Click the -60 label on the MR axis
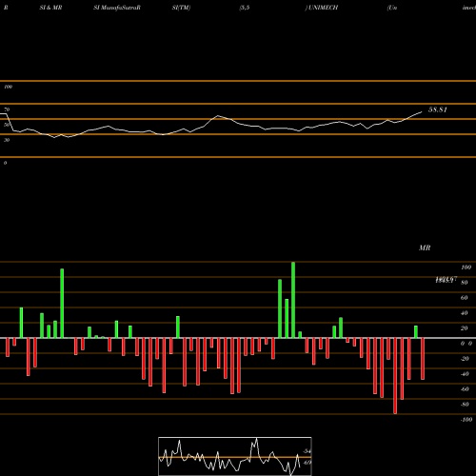Screen dimensions: 476x476 [x=465, y=389]
